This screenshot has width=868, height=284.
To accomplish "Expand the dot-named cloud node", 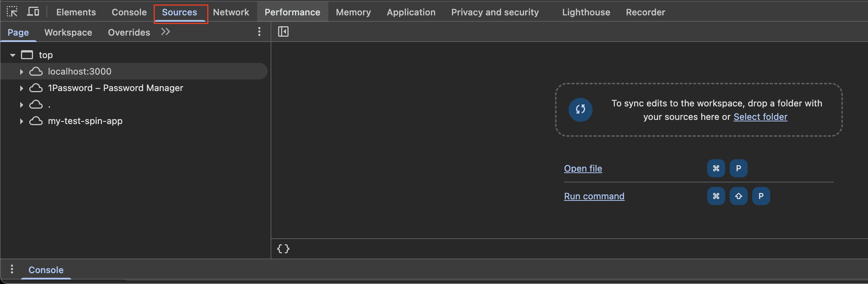I will 21,105.
